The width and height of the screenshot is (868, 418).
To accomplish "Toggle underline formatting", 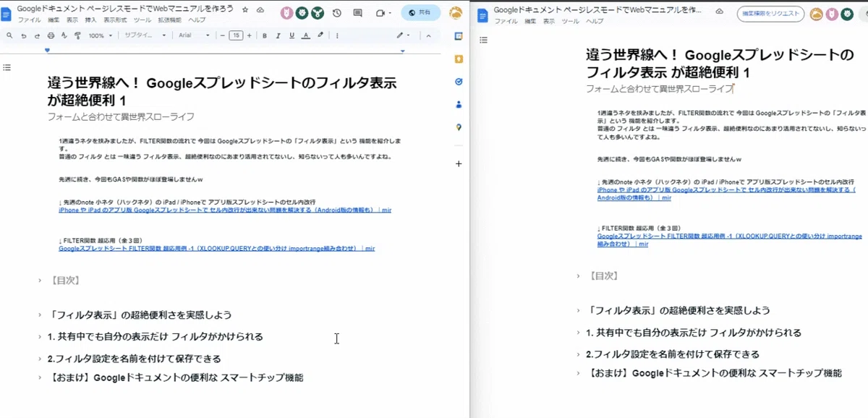I will tap(292, 35).
